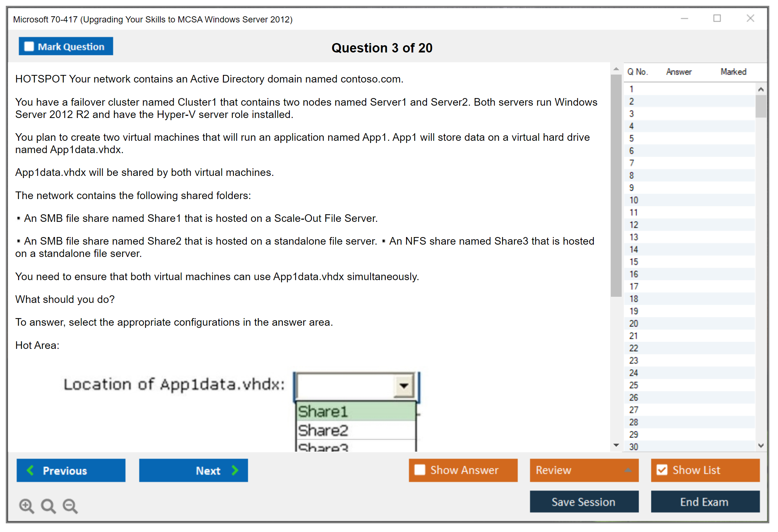Image resolution: width=778 pixels, height=532 pixels.
Task: Click the green left arrow on Previous
Action: 30,470
